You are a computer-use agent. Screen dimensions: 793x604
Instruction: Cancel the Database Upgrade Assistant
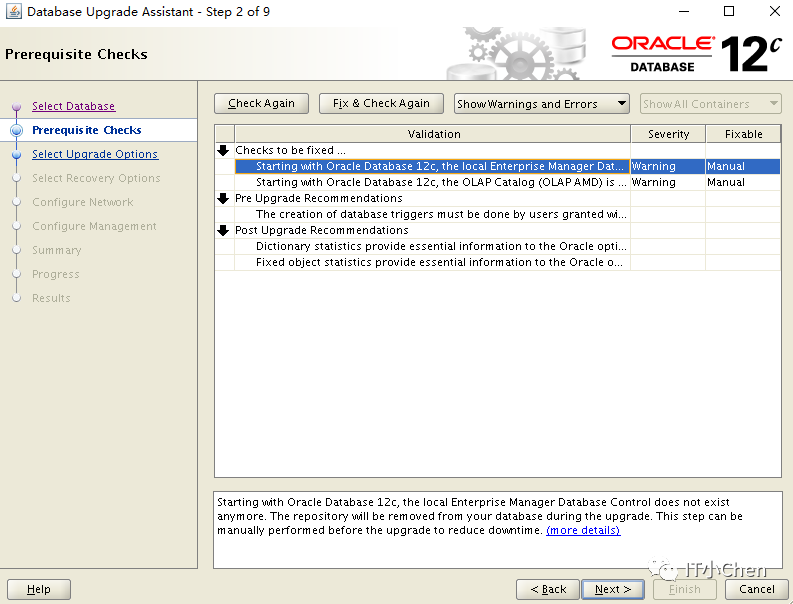click(757, 589)
